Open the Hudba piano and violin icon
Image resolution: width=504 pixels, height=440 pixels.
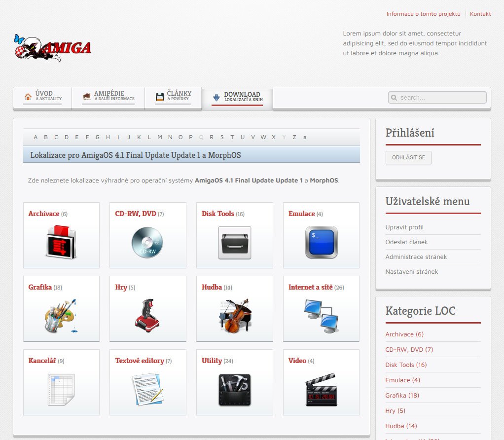234,315
